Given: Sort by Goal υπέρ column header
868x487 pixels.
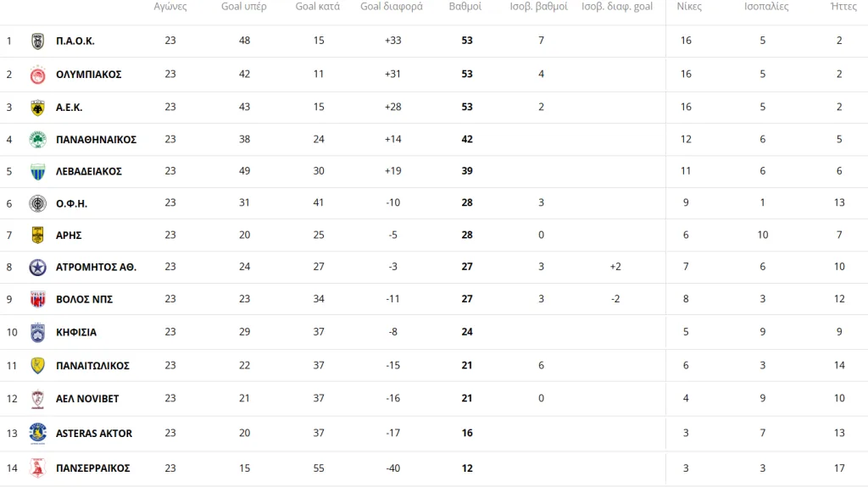Looking at the screenshot, I should [244, 7].
